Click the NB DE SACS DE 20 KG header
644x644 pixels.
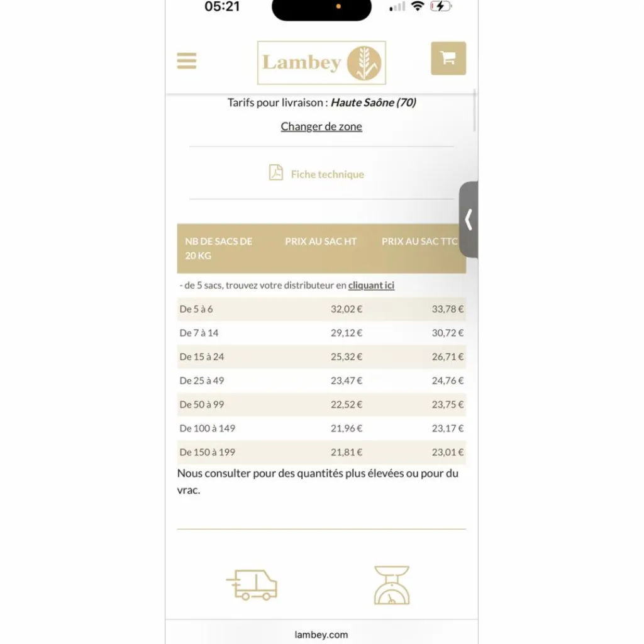coord(218,248)
